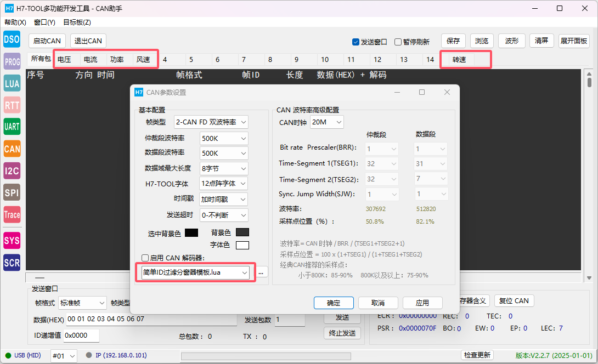Click the 终止发送 button

(342, 333)
